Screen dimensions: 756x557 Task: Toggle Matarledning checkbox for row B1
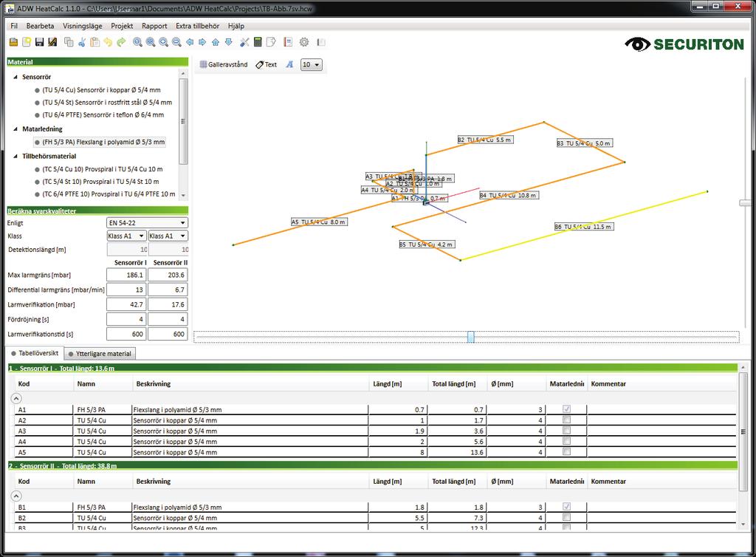566,506
